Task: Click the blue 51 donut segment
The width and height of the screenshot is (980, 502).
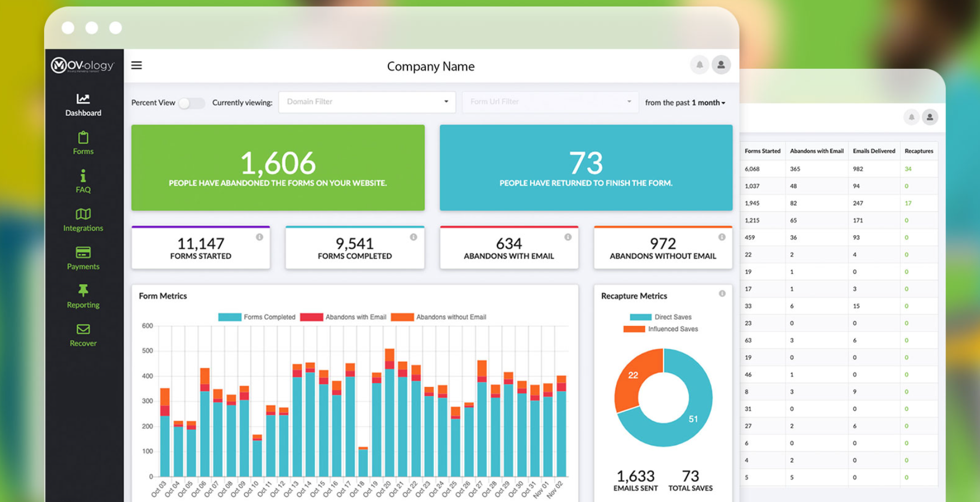Action: point(693,419)
